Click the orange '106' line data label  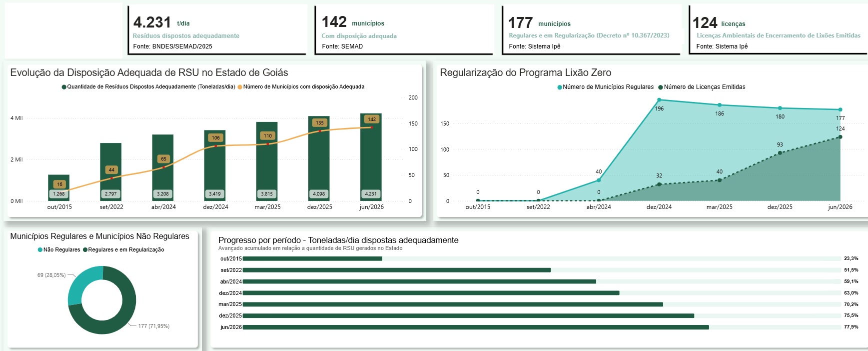(215, 138)
